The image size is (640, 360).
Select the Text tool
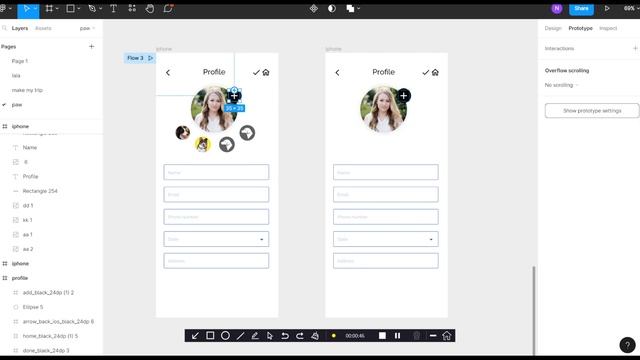[113, 9]
